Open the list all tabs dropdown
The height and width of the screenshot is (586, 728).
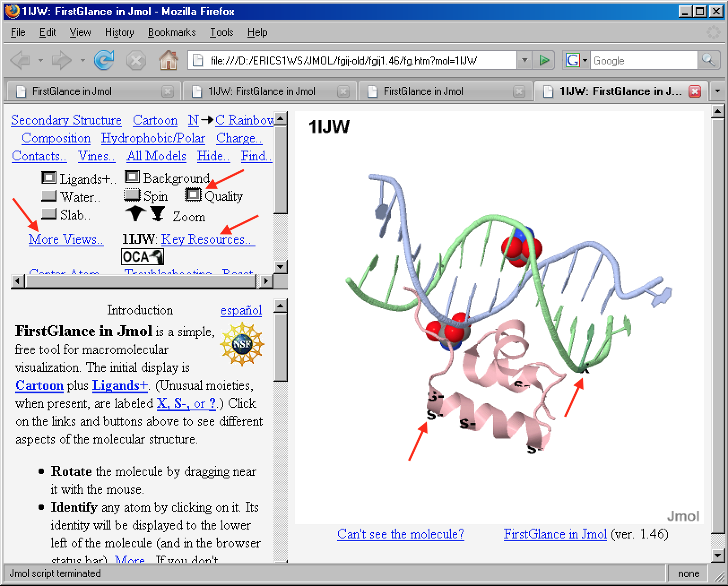pos(717,91)
